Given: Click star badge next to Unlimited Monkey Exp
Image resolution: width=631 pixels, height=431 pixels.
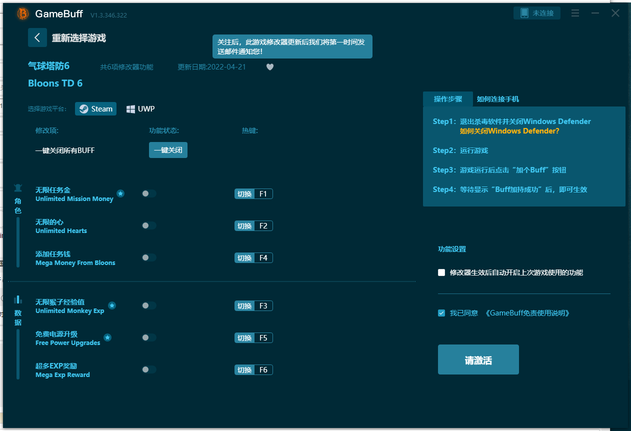Looking at the screenshot, I should 112,305.
